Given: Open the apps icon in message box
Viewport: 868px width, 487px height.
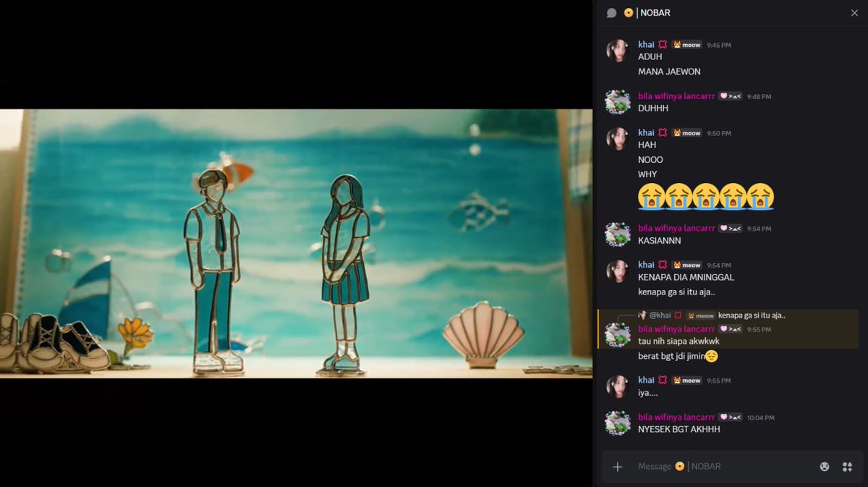Looking at the screenshot, I should [x=847, y=467].
